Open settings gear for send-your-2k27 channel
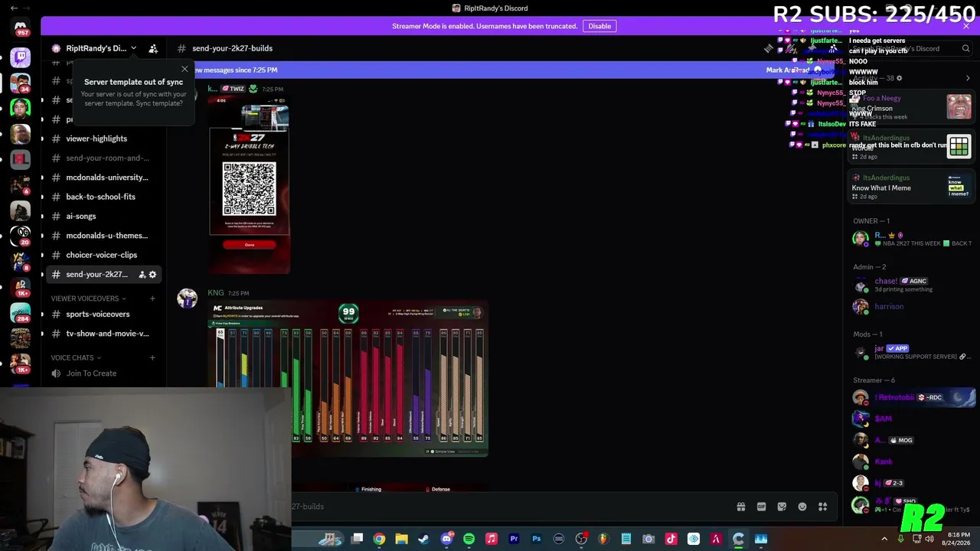Viewport: 980px width, 551px height. 152,274
